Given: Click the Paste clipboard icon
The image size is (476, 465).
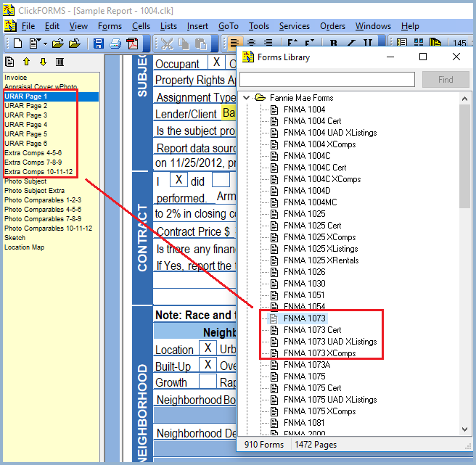Looking at the screenshot, I should point(201,44).
